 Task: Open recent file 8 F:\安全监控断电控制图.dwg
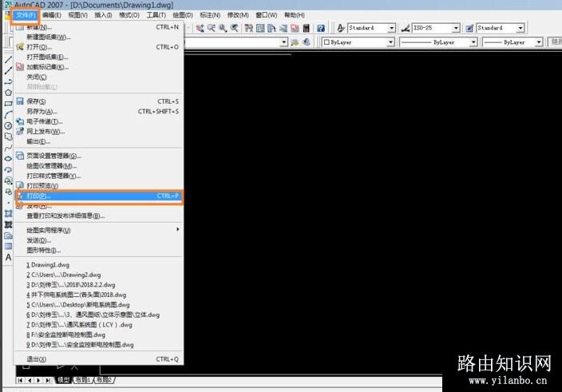pyautogui.click(x=99, y=335)
